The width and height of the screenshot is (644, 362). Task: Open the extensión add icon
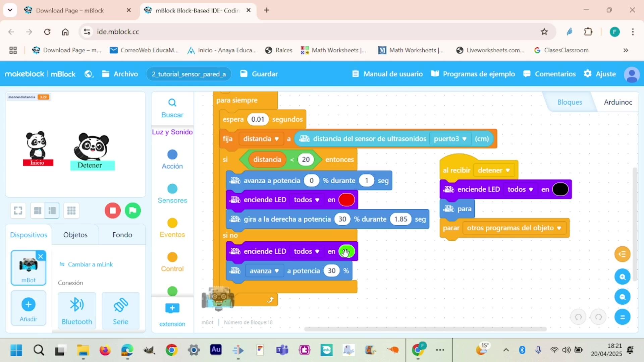[172, 308]
